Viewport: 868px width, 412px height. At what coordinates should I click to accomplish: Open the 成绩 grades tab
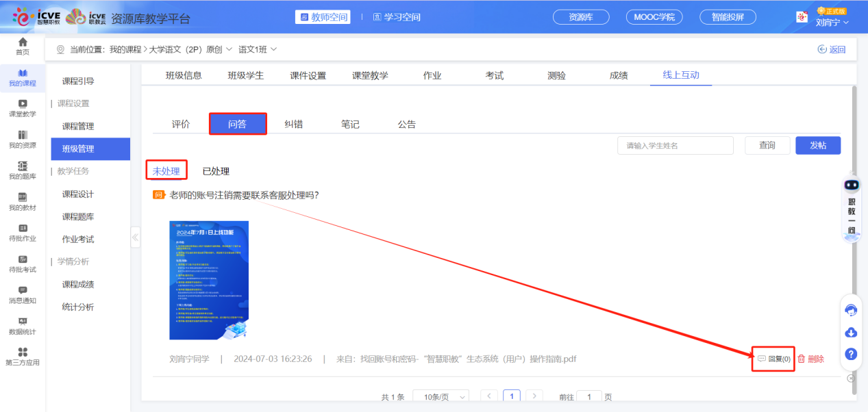(617, 75)
